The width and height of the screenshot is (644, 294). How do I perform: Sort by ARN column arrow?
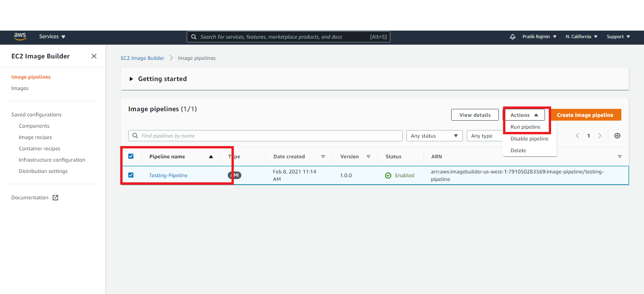pyautogui.click(x=619, y=156)
